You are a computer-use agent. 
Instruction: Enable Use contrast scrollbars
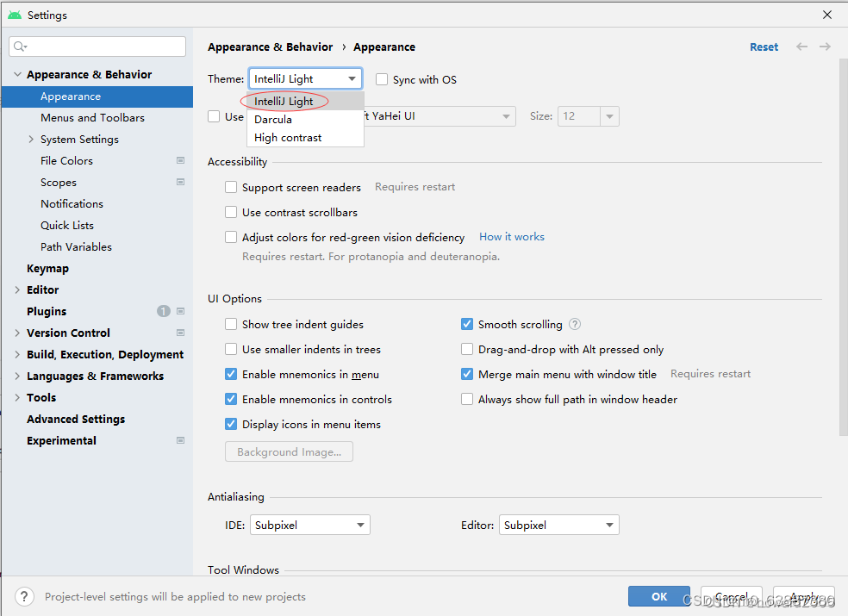tap(231, 212)
